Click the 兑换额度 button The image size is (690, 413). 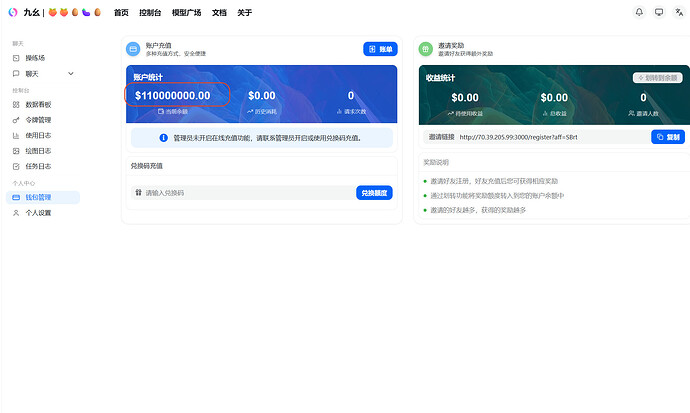click(374, 193)
